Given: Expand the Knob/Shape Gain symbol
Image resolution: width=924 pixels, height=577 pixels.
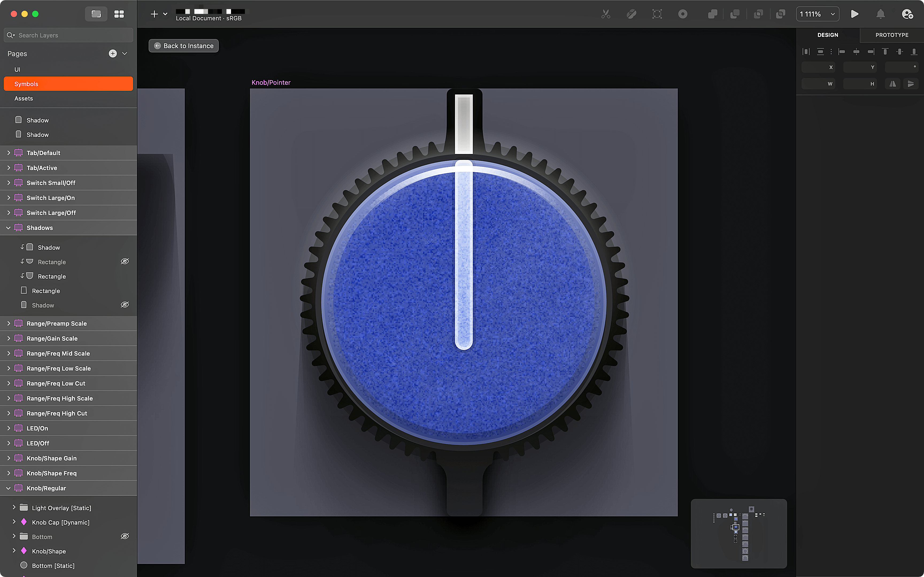Looking at the screenshot, I should tap(8, 458).
